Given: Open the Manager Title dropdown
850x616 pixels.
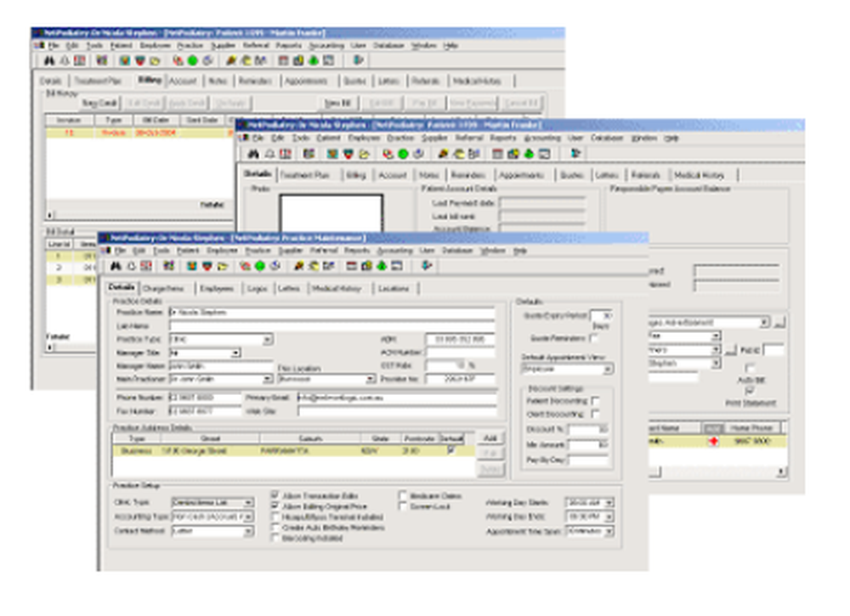Looking at the screenshot, I should tap(235, 353).
